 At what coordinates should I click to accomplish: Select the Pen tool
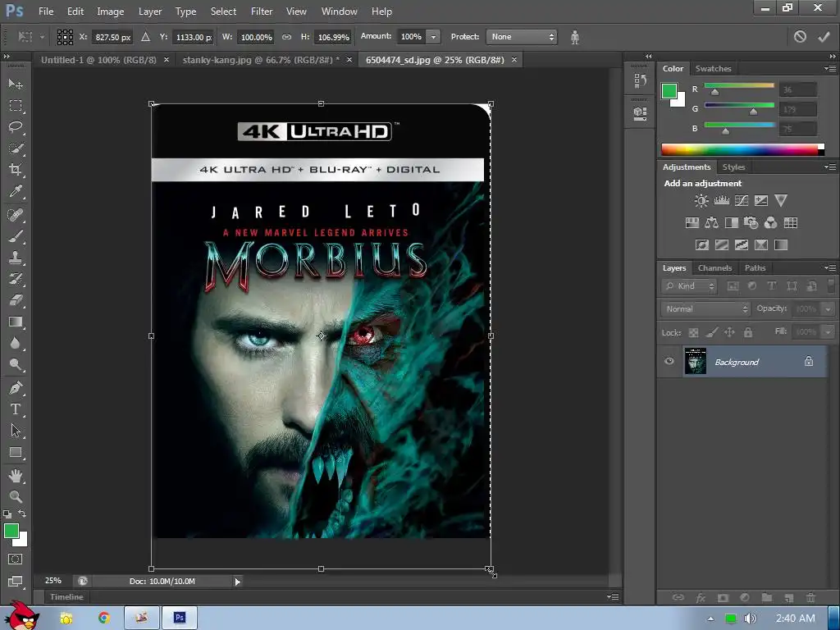16,387
